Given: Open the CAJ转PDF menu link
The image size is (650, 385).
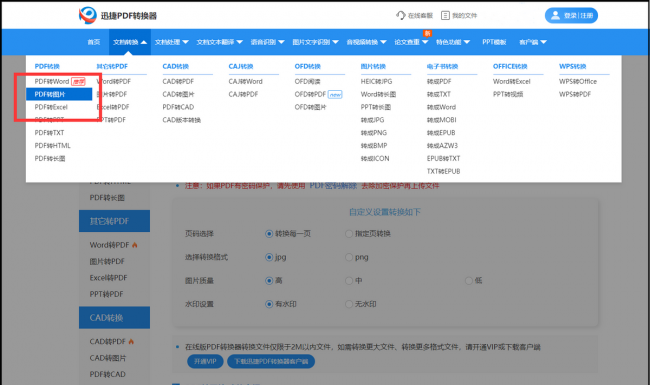Looking at the screenshot, I should point(243,94).
